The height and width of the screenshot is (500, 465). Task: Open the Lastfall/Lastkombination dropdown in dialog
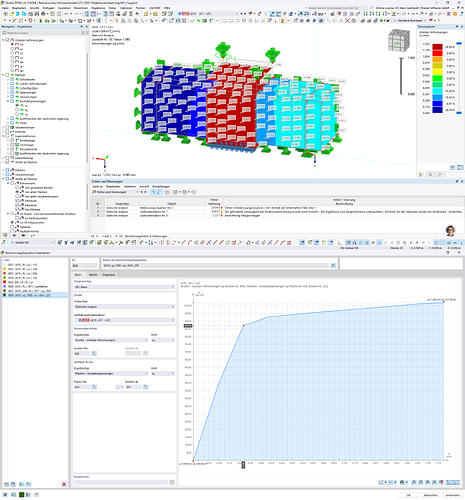(x=124, y=320)
